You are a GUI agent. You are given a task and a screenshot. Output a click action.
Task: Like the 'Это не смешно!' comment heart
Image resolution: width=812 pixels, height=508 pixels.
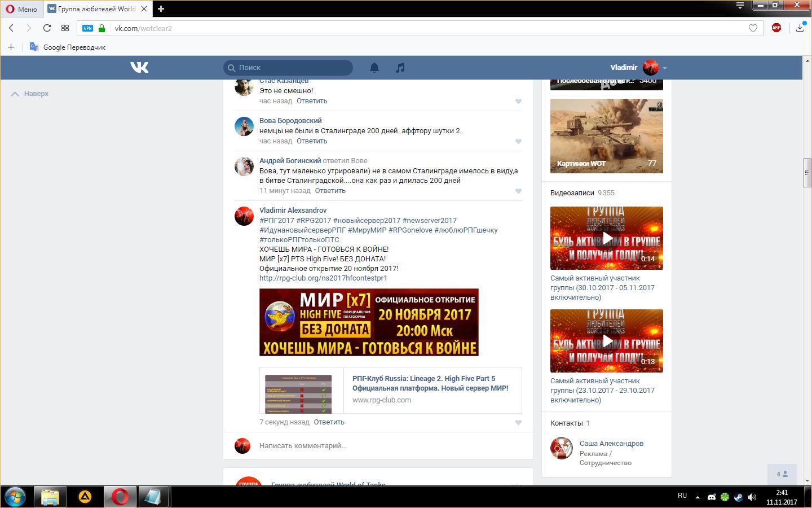518,101
